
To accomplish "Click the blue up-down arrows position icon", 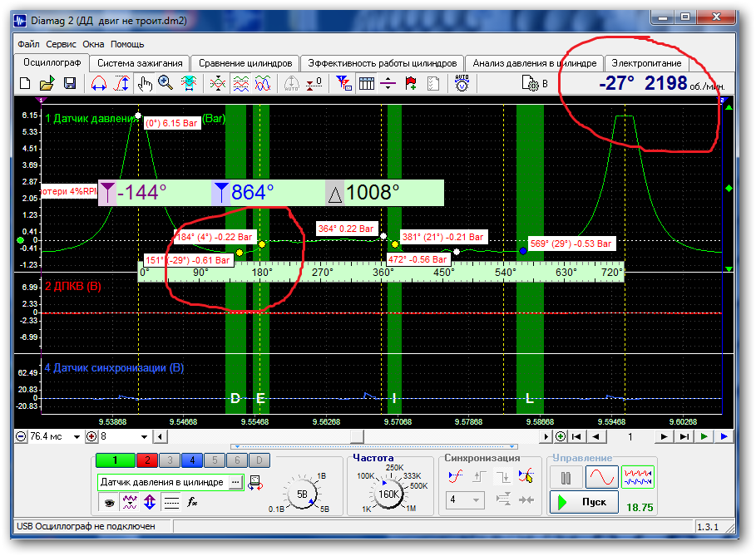I will click(x=150, y=503).
